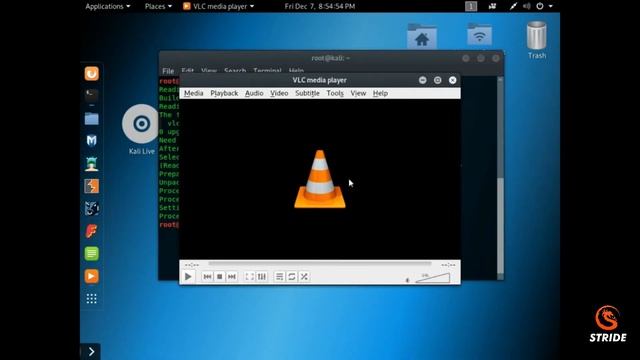Toggle the VLC playlist view

tap(279, 277)
